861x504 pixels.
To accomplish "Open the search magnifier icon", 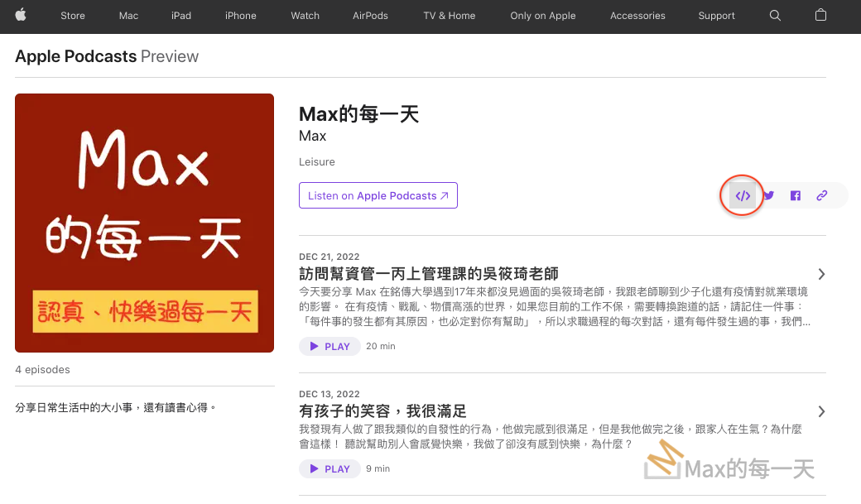I will point(775,16).
